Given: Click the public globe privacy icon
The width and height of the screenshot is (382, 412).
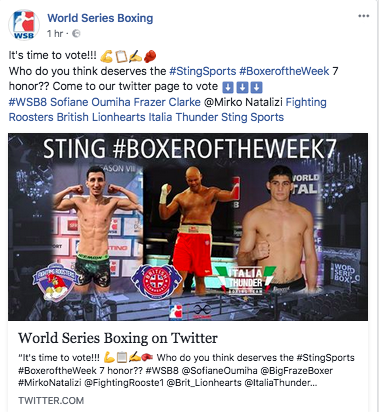Looking at the screenshot, I should click(x=76, y=33).
